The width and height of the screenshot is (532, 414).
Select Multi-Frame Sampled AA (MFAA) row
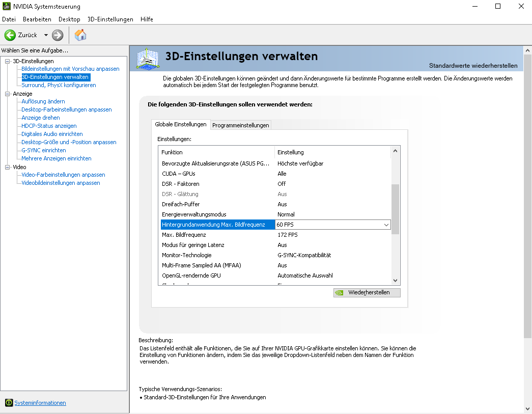pos(275,265)
